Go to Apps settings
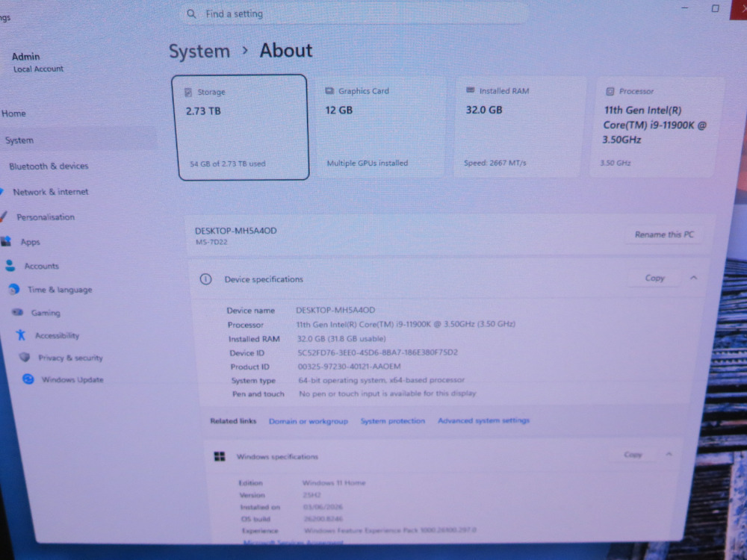Viewport: 747px width, 560px height. tap(30, 242)
